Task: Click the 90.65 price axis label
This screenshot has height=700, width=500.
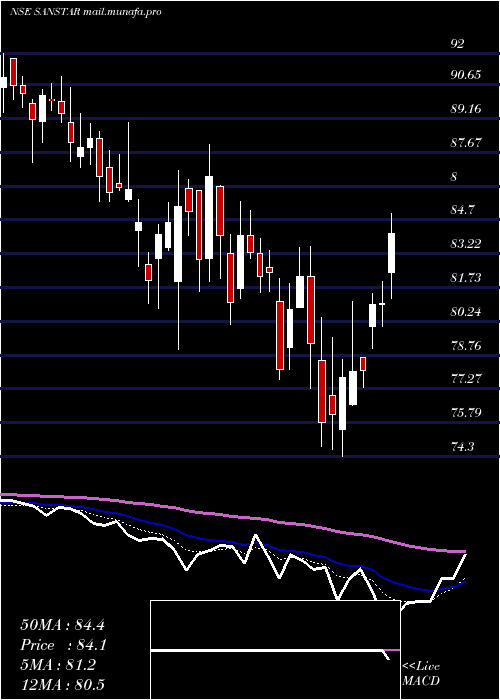Action: pyautogui.click(x=466, y=75)
